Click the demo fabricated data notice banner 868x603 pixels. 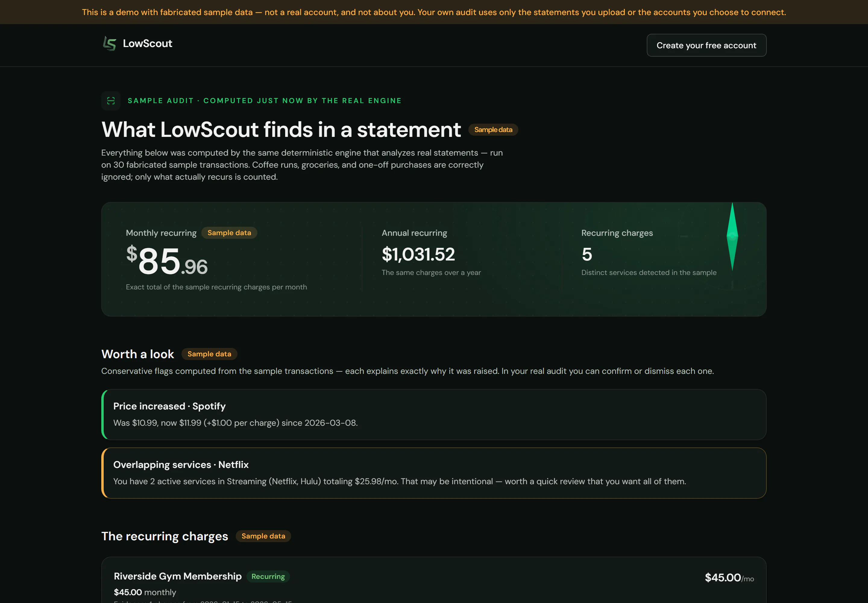434,12
